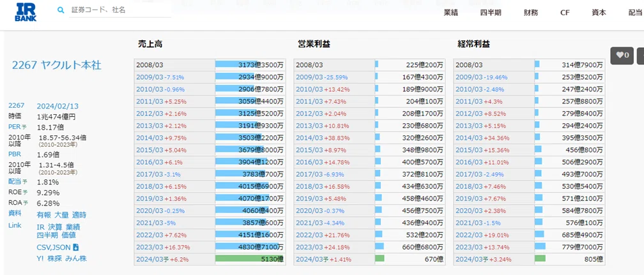Screen dimensions: 644x275
Task: Open the みん株 link
Action: tap(77, 258)
